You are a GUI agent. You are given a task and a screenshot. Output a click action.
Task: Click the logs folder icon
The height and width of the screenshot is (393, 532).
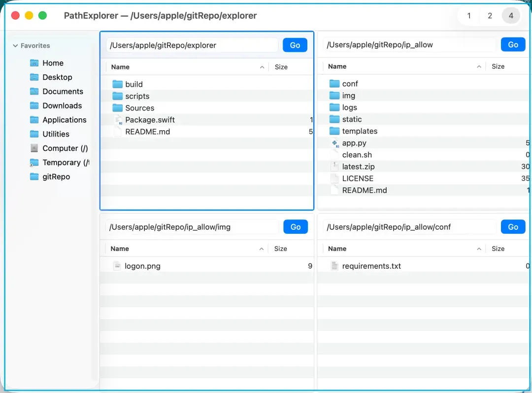click(334, 107)
